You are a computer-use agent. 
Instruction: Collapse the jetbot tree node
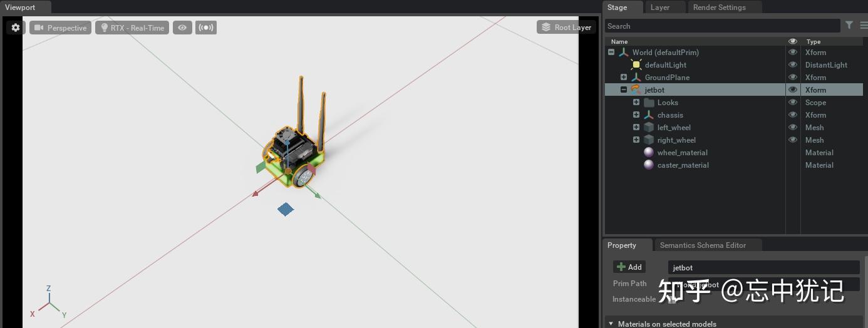[624, 90]
